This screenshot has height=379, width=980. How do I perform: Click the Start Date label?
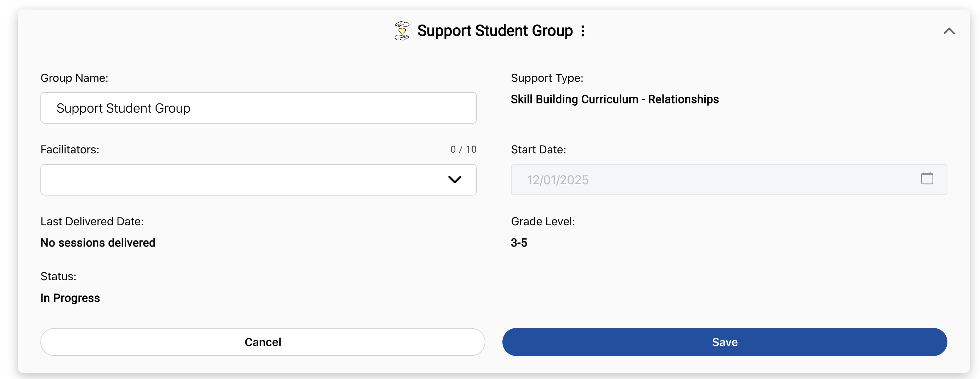(538, 149)
